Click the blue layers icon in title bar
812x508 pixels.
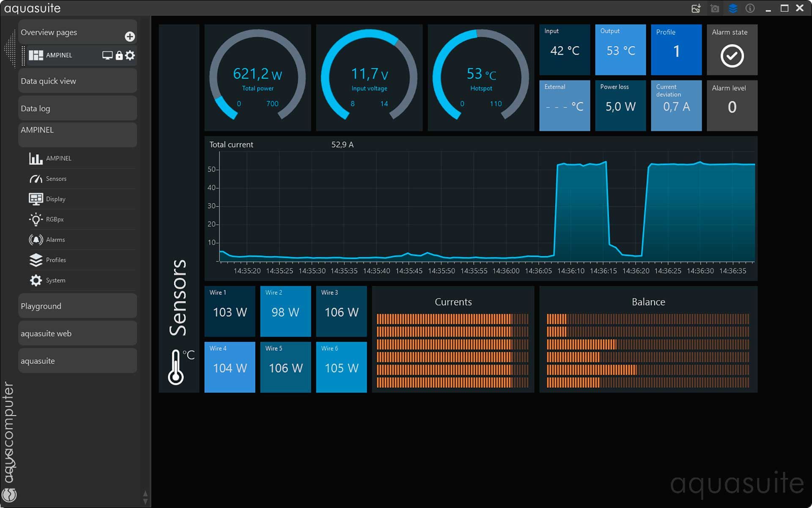(733, 8)
